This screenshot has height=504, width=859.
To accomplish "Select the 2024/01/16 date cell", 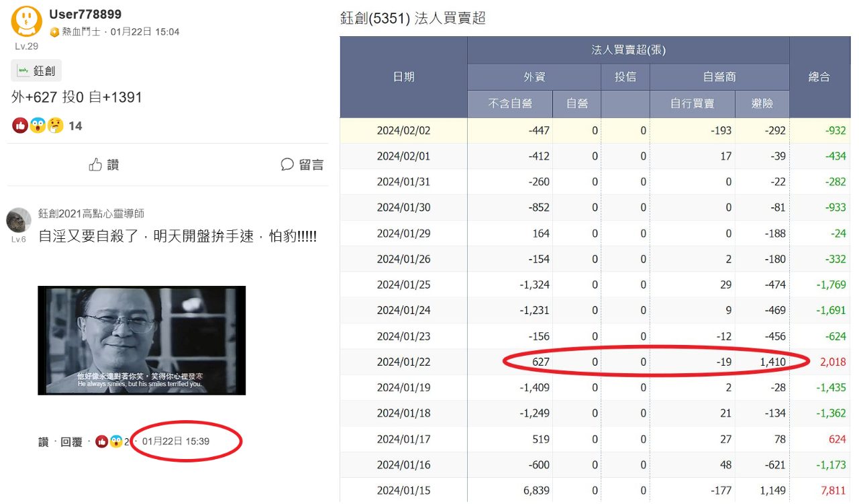I will click(x=403, y=464).
